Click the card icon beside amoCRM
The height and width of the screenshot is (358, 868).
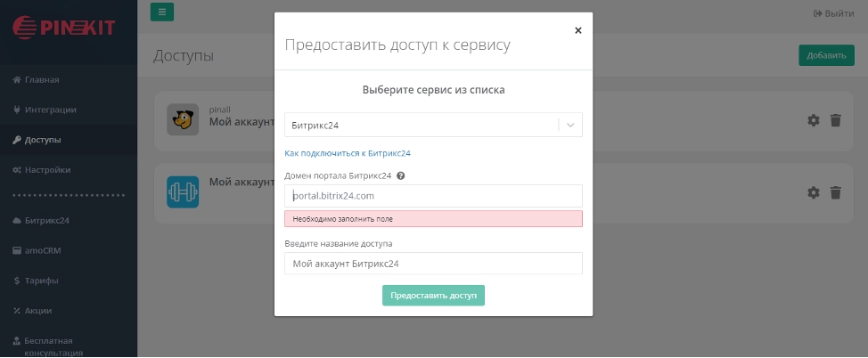[x=17, y=250]
